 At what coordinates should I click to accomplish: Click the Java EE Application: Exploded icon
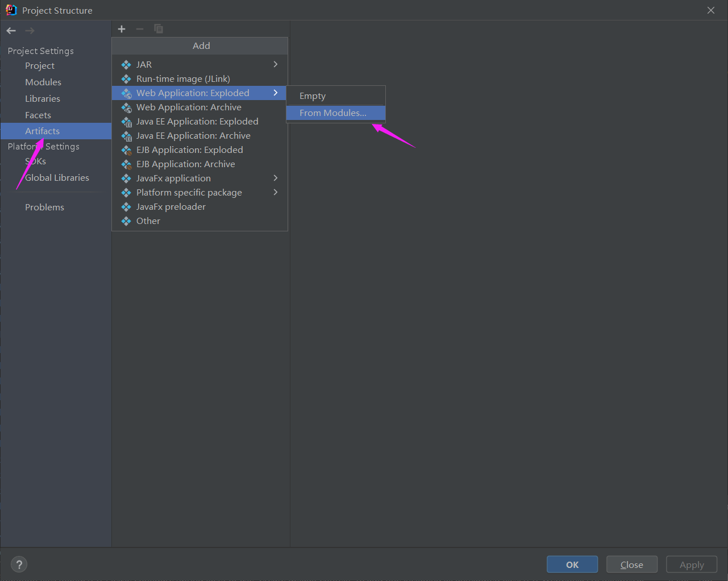point(126,122)
